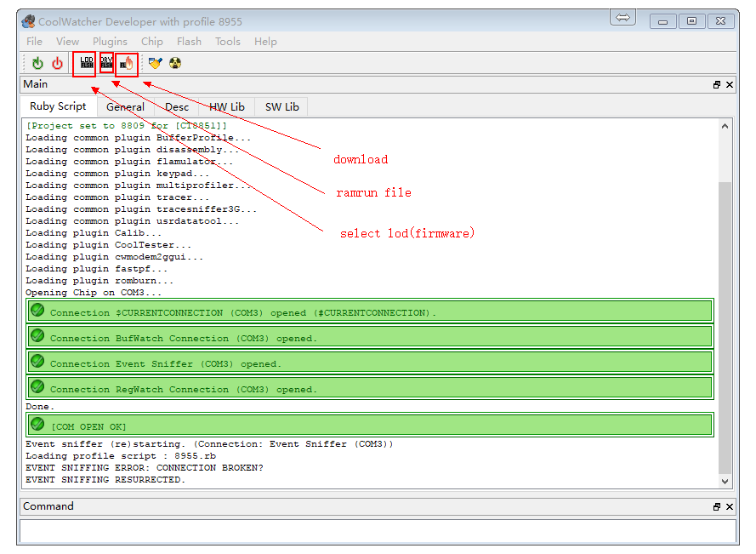Open the Help menu
This screenshot has width=756, height=554.
pyautogui.click(x=265, y=42)
